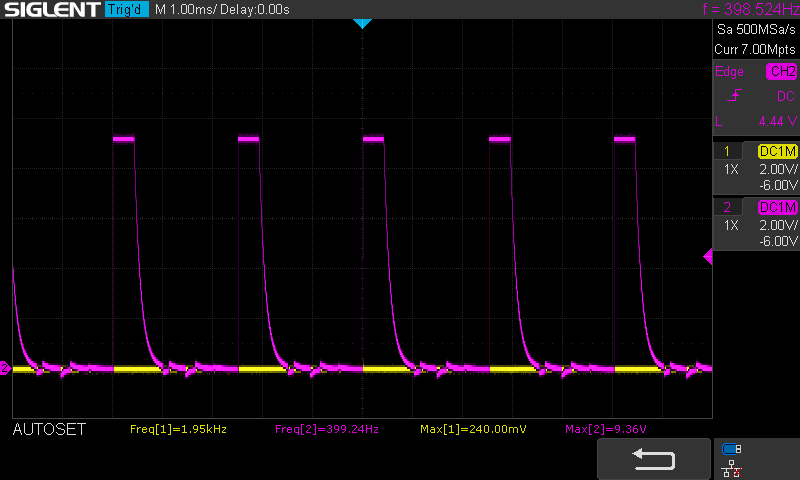This screenshot has height=480, width=800.
Task: Click channel 1 DC1M coupling badge
Action: point(778,151)
